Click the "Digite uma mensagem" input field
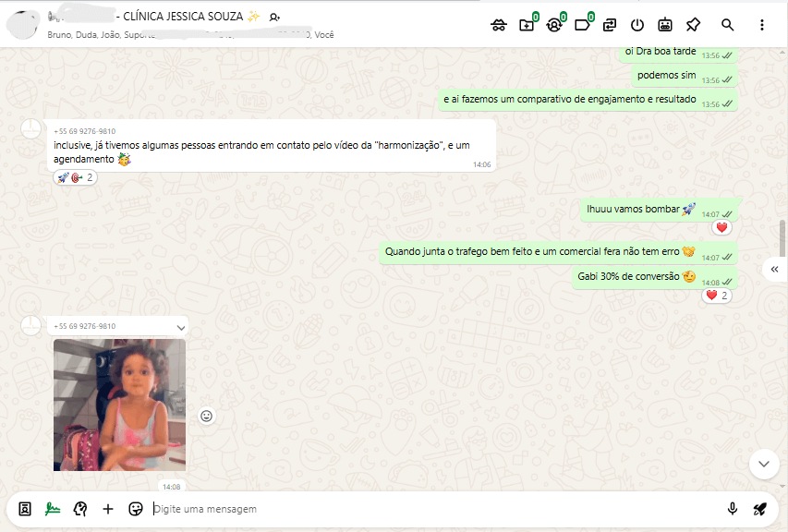788x532 pixels. [434, 509]
